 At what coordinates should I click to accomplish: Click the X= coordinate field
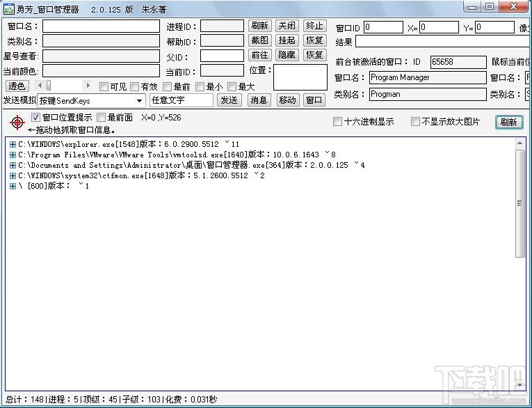tap(439, 27)
